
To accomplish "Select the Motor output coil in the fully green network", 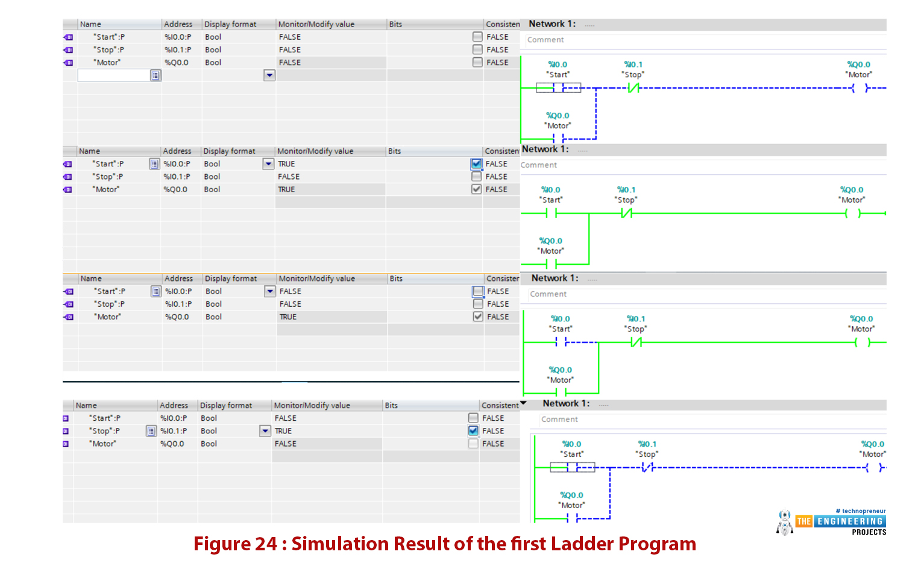I will pyautogui.click(x=853, y=213).
